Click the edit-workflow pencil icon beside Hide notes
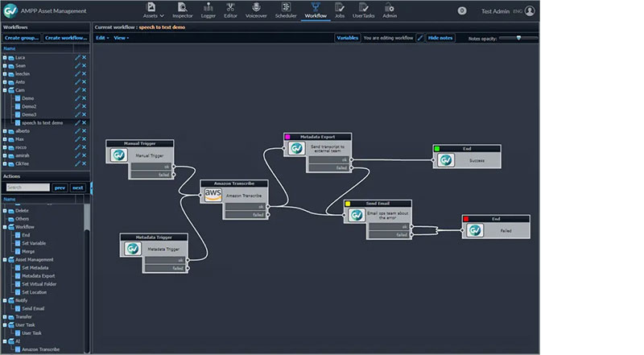644x355 pixels. click(419, 38)
